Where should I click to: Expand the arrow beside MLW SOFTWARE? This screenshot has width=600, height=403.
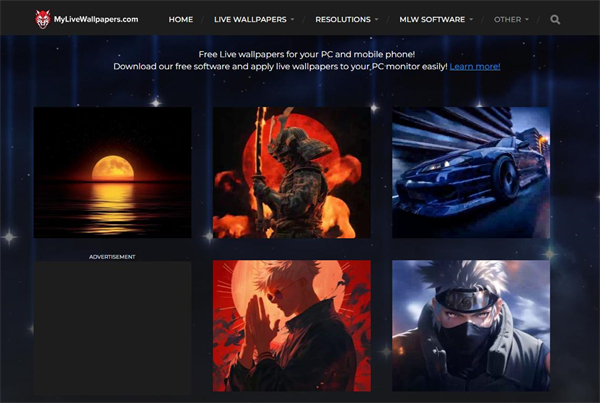471,19
